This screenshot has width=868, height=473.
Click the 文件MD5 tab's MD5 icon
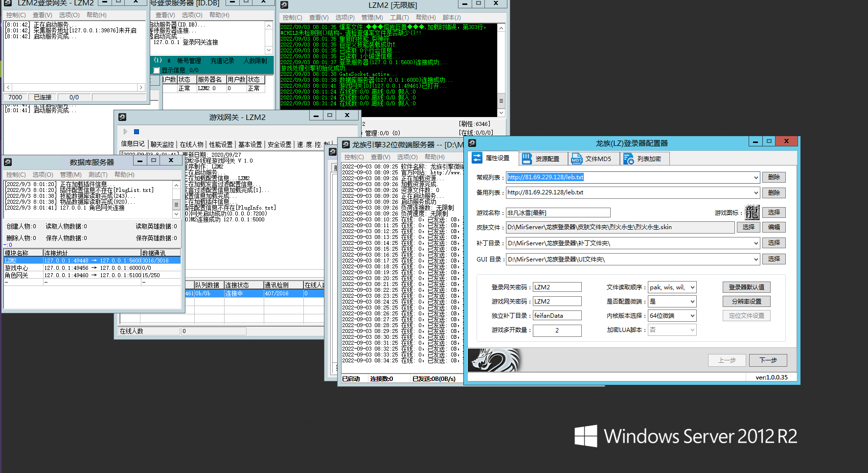point(577,159)
